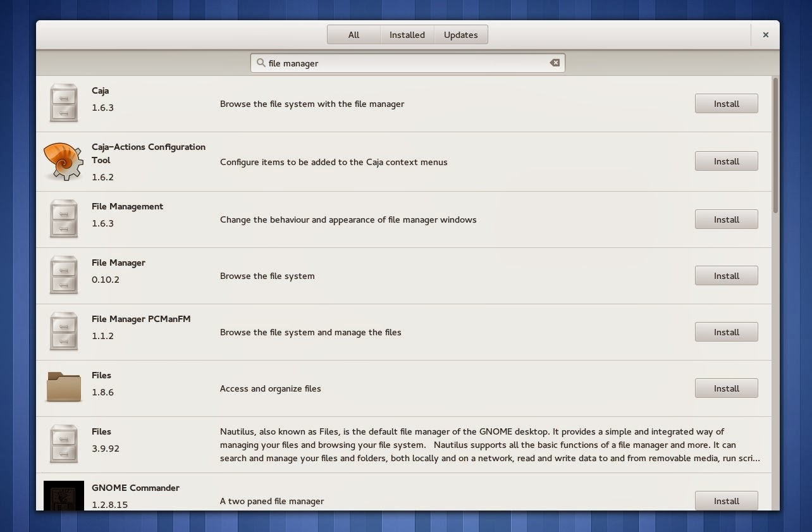Click 'Change the behaviour and appearance' description
Screen dimensions: 812x532
pyautogui.click(x=348, y=220)
